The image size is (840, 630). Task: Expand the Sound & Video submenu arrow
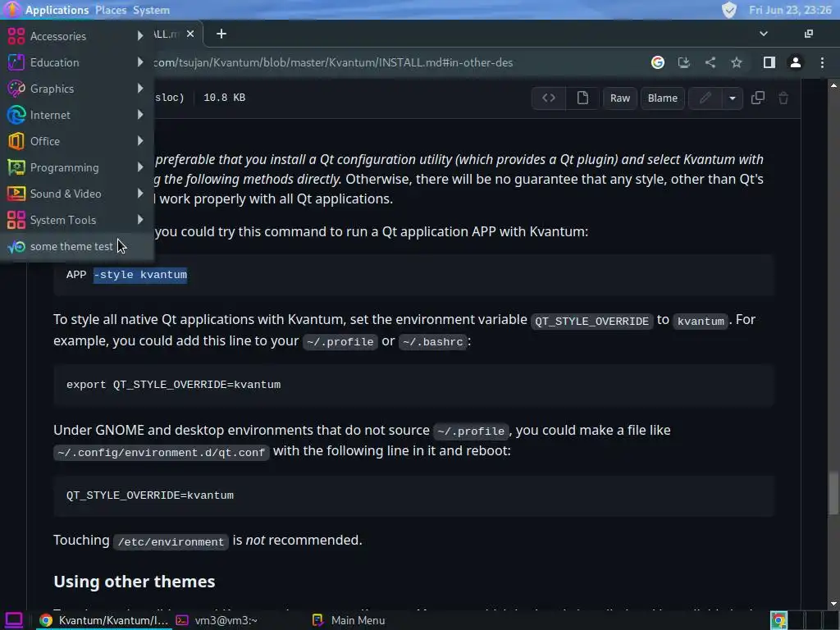point(140,194)
